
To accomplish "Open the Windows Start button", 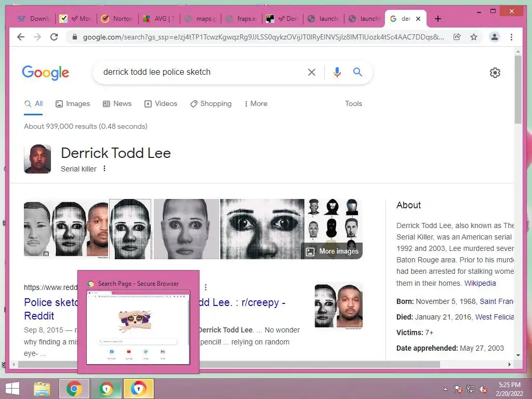I will pyautogui.click(x=12, y=389).
